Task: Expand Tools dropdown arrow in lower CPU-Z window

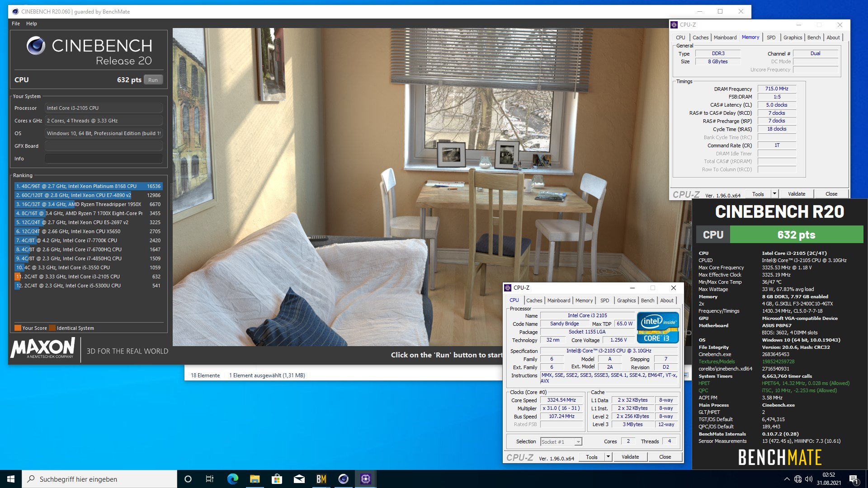Action: pos(608,457)
